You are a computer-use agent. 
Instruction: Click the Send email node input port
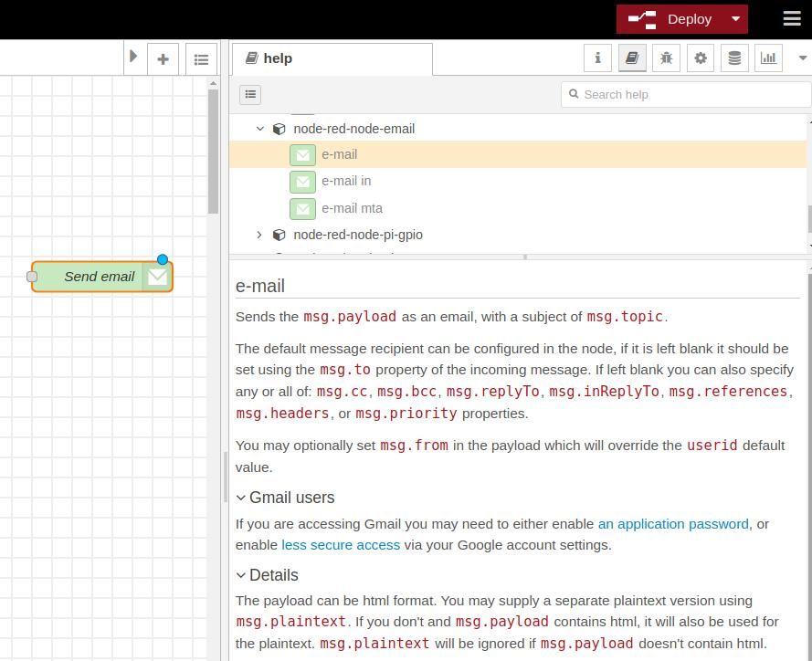32,277
